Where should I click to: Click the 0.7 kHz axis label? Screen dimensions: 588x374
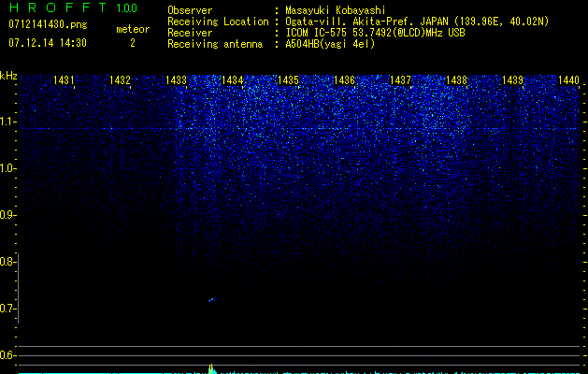(7, 309)
